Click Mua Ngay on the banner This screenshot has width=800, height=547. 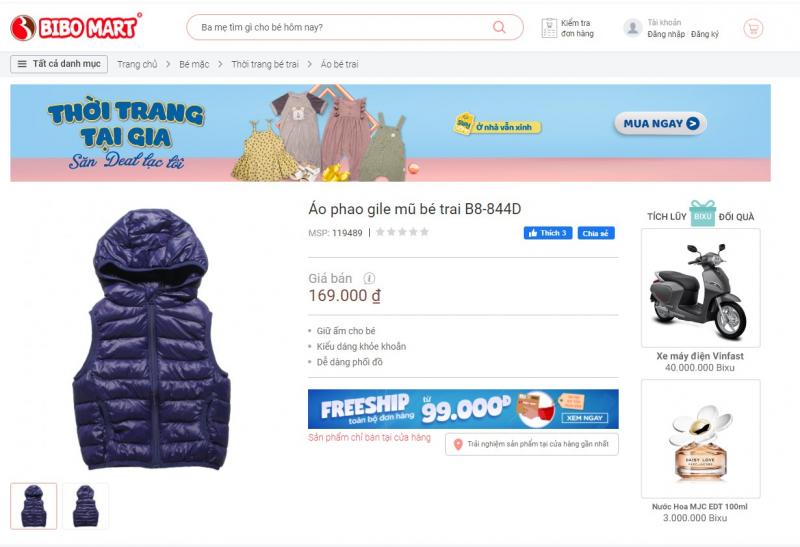661,123
